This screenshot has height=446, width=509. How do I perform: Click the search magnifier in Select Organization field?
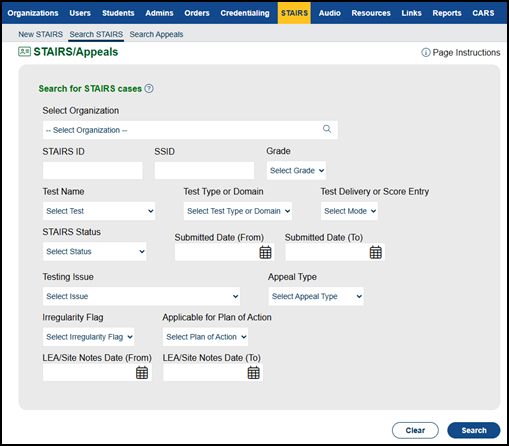[327, 129]
